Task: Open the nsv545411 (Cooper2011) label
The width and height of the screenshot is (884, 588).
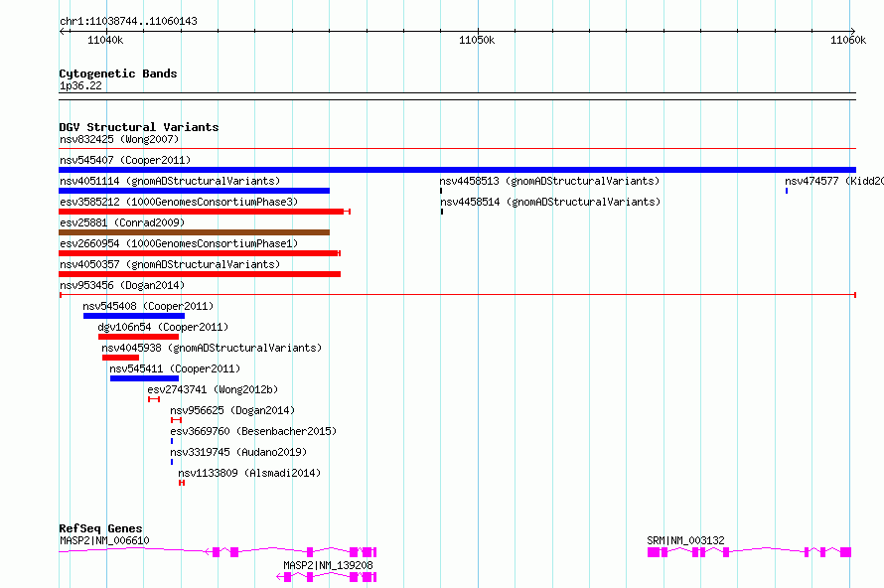Action: click(x=175, y=368)
